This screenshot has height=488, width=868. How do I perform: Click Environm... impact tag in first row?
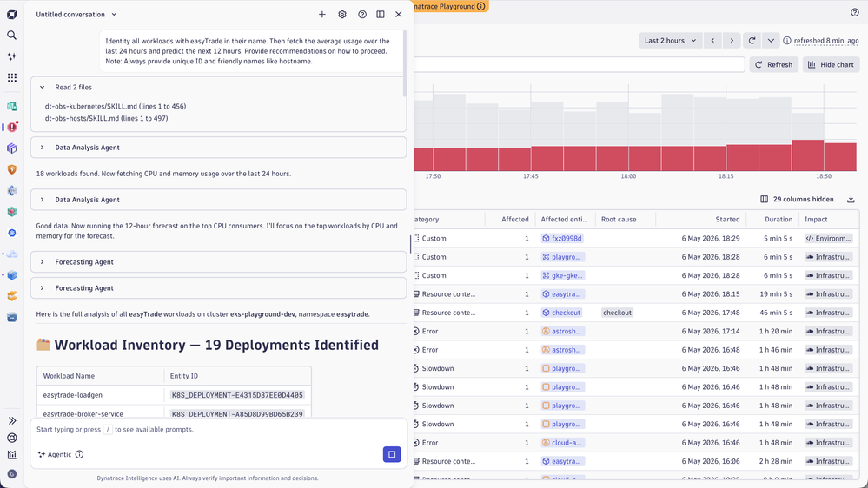828,239
